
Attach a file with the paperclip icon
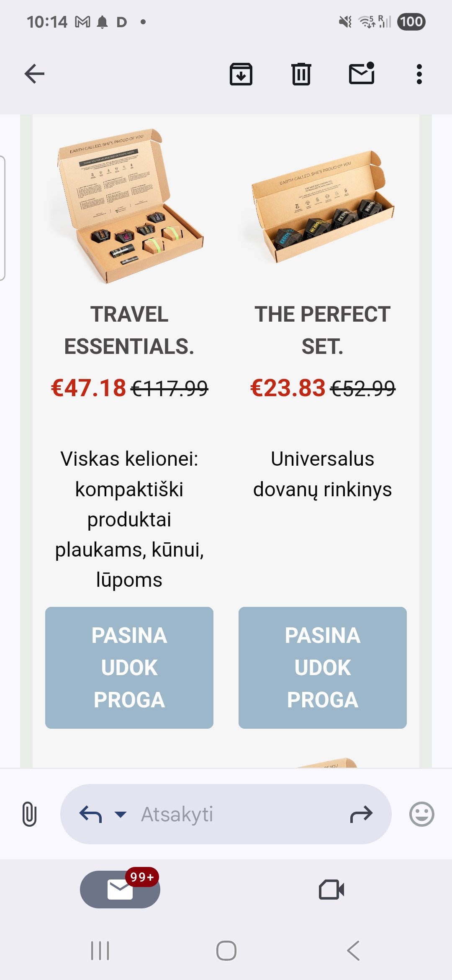(x=29, y=814)
